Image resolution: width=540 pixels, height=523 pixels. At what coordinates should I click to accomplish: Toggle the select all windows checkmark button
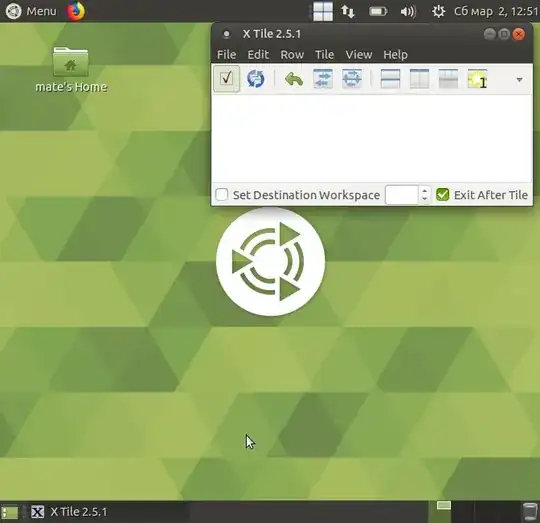tap(226, 79)
